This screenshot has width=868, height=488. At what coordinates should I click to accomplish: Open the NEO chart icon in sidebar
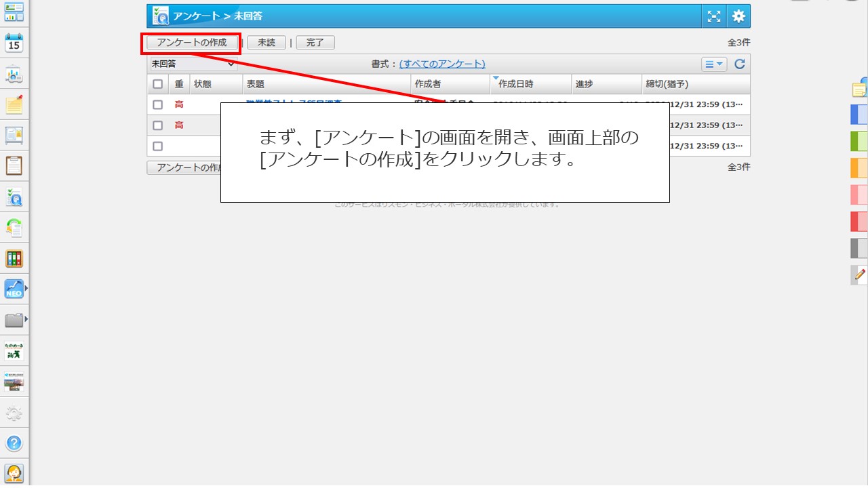coord(14,289)
